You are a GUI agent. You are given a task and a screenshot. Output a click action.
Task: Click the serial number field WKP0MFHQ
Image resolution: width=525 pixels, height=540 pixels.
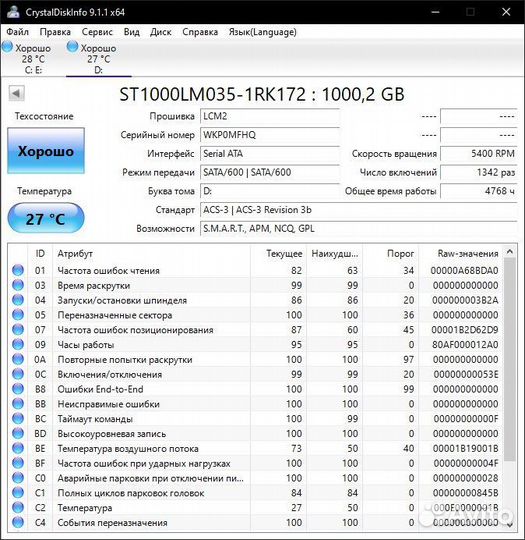coord(270,135)
